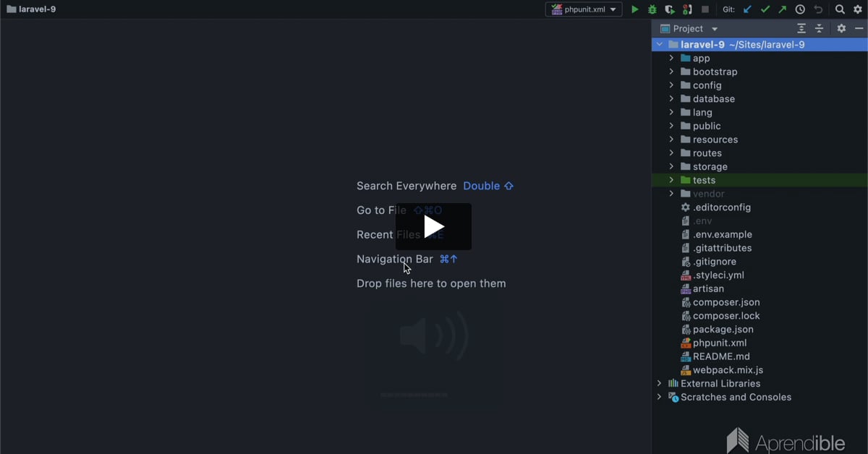Open IDE settings gear in top toolbar
Viewport: 868px width, 454px height.
pos(858,9)
